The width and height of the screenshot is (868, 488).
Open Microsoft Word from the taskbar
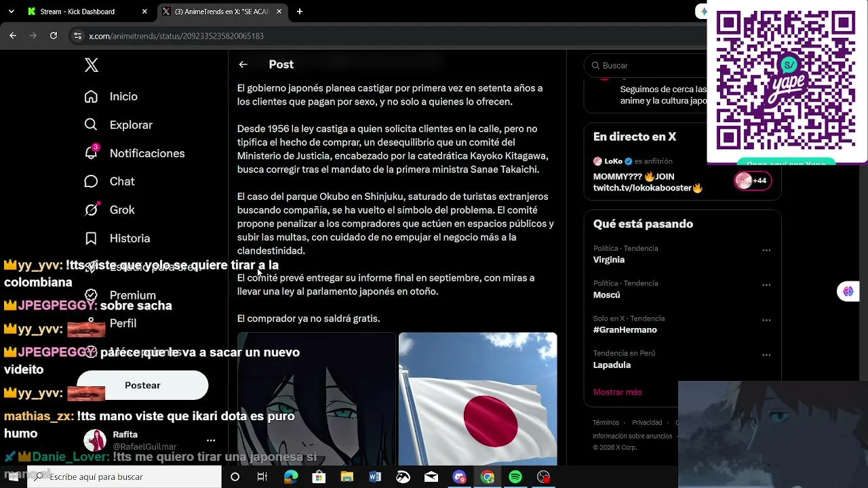click(x=375, y=477)
